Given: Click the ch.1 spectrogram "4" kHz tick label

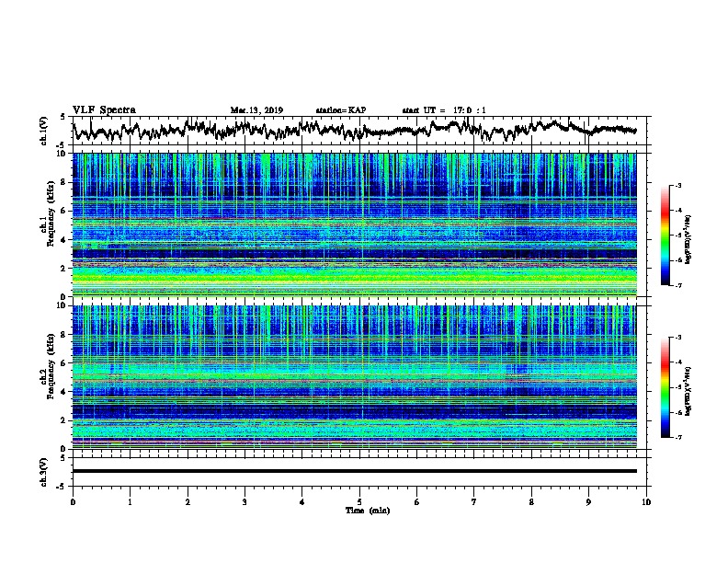Looking at the screenshot, I should coord(64,240).
